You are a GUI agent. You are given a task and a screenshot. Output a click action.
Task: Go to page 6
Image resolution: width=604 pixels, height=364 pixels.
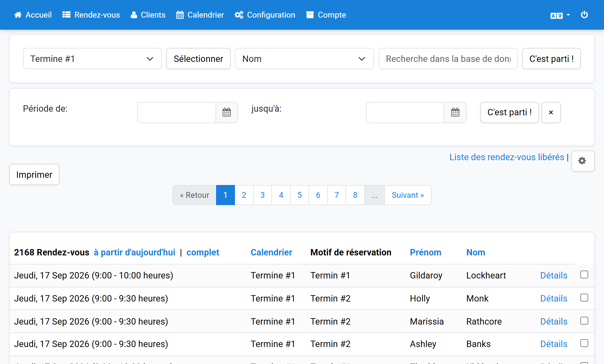318,195
